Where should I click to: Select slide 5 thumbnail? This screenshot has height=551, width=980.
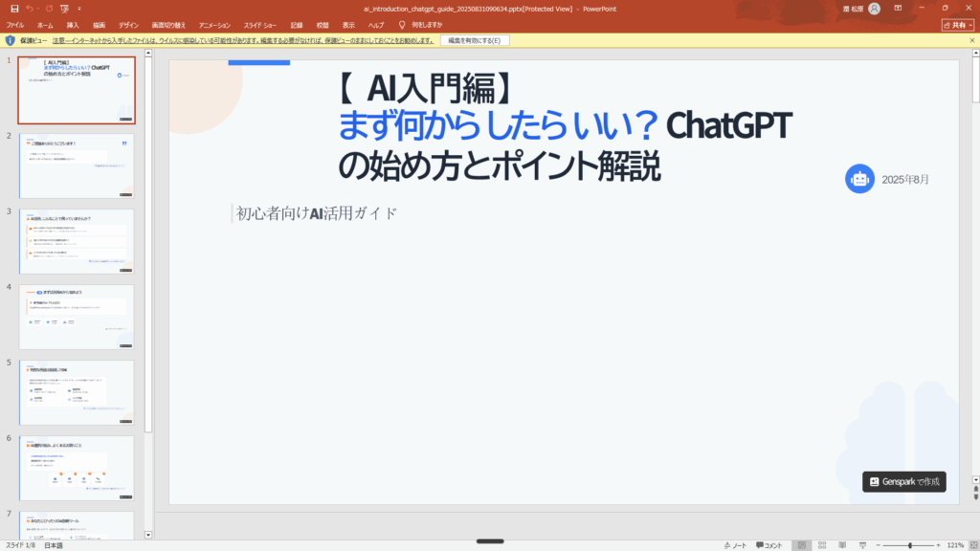click(77, 392)
